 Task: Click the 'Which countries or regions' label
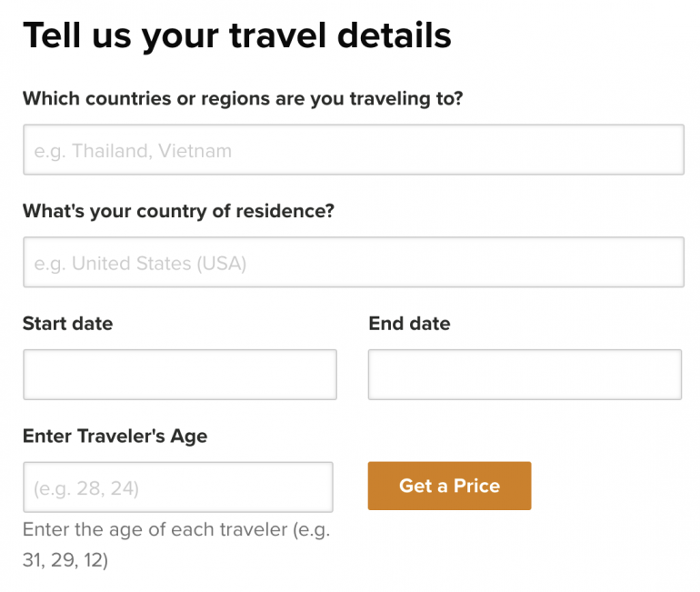click(243, 98)
